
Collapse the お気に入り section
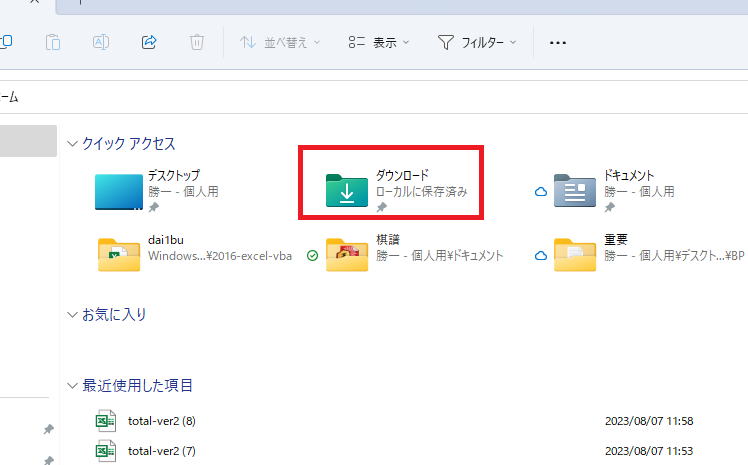coord(72,315)
